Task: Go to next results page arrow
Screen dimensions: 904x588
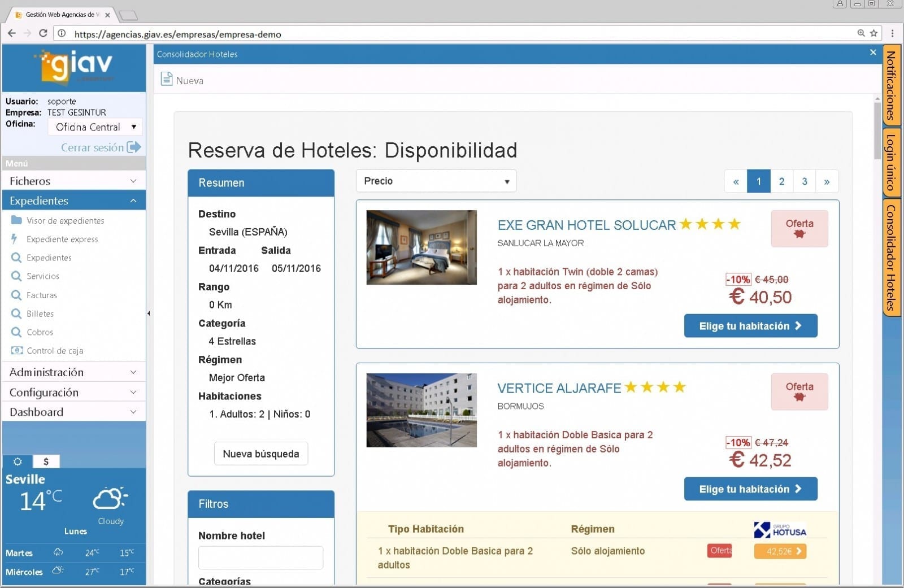Action: pyautogui.click(x=827, y=181)
